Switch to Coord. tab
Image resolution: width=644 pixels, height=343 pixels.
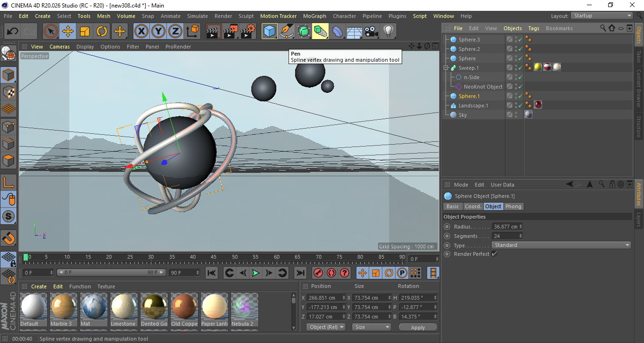point(473,206)
